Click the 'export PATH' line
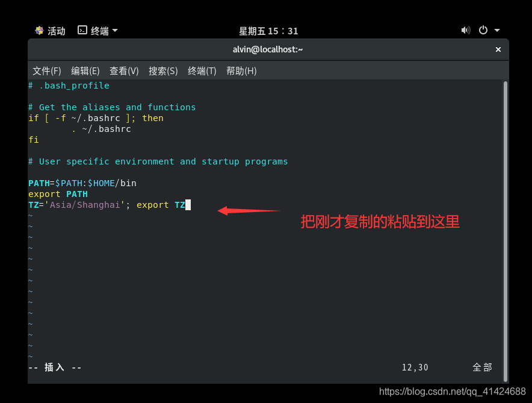The width and height of the screenshot is (532, 403). [x=58, y=194]
